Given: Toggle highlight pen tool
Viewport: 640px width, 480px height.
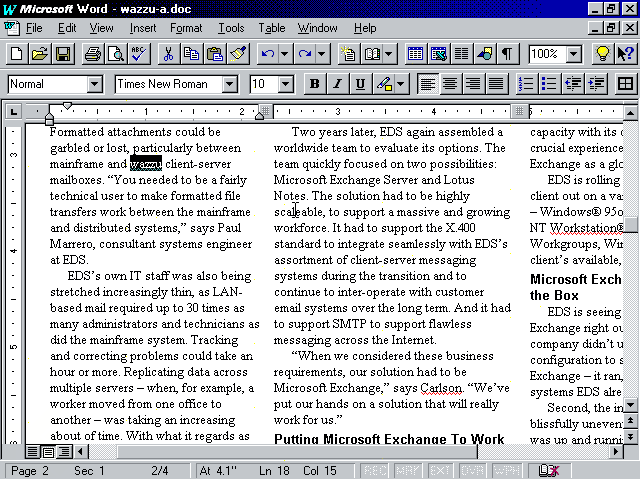Looking at the screenshot, I should [x=384, y=84].
